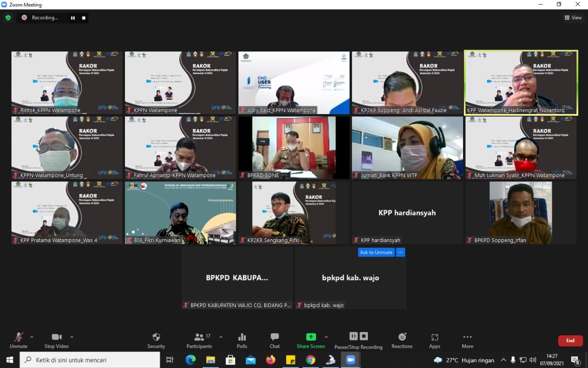Open the Reactions menu
The width and height of the screenshot is (588, 368).
[402, 340]
